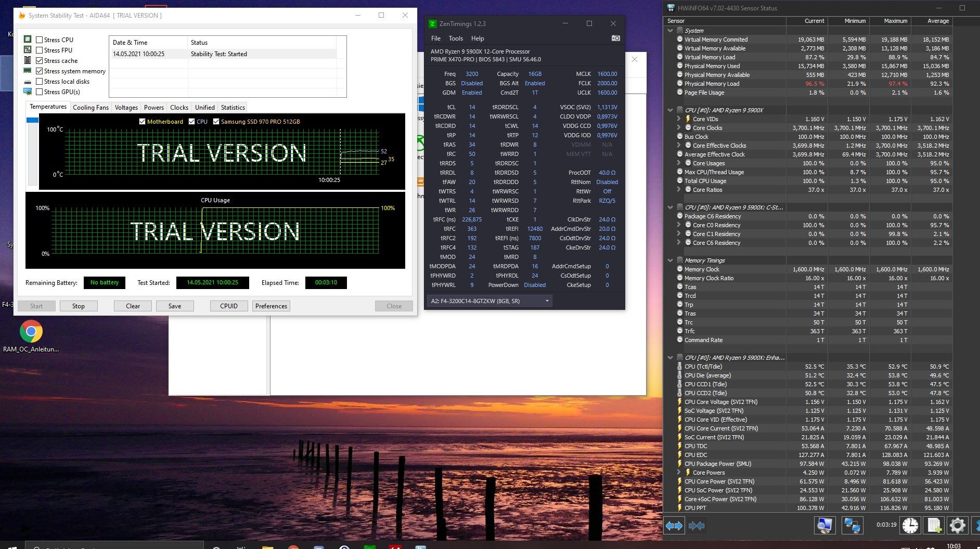Collapse the Memory Timings group
This screenshot has height=549, width=980.
(x=670, y=260)
